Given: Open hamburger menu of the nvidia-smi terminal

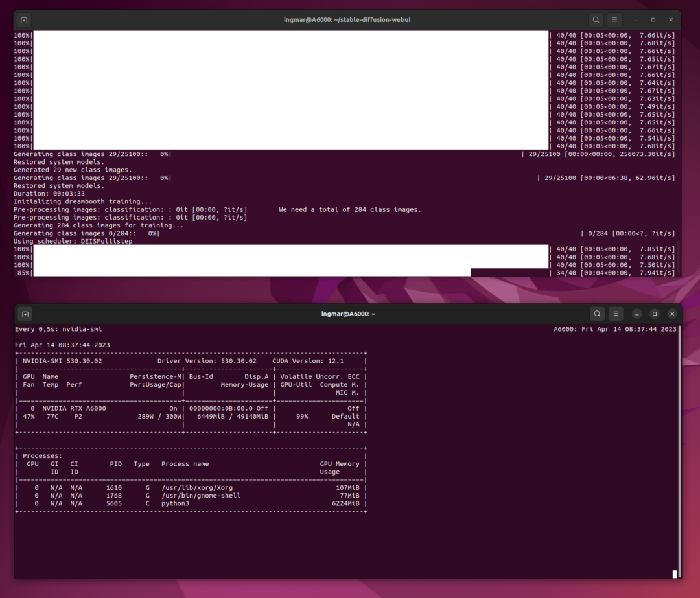Looking at the screenshot, I should coord(616,314).
